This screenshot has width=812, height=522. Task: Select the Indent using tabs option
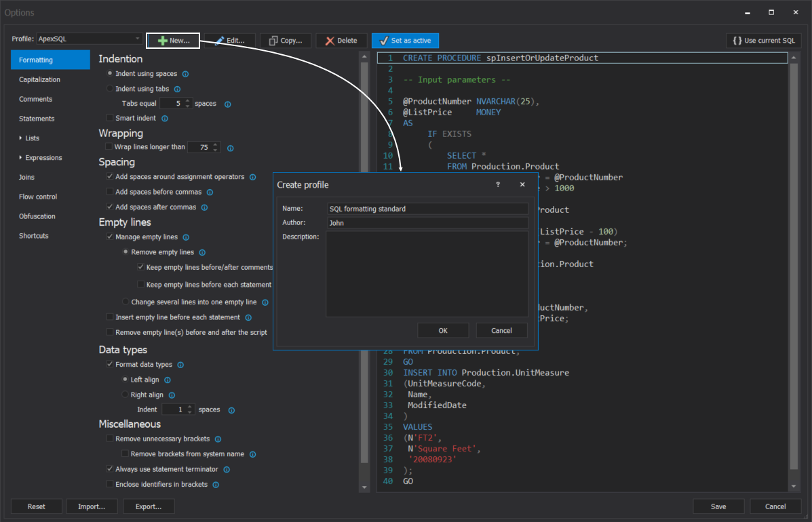point(111,88)
